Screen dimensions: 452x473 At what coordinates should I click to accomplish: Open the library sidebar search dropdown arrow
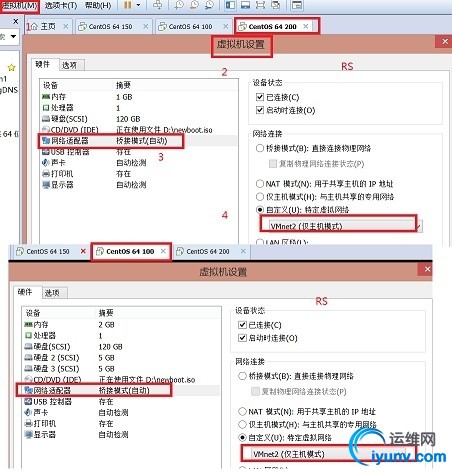click(13, 36)
